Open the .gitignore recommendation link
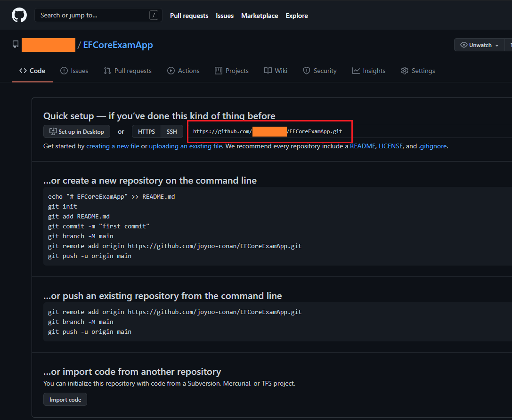 (433, 146)
